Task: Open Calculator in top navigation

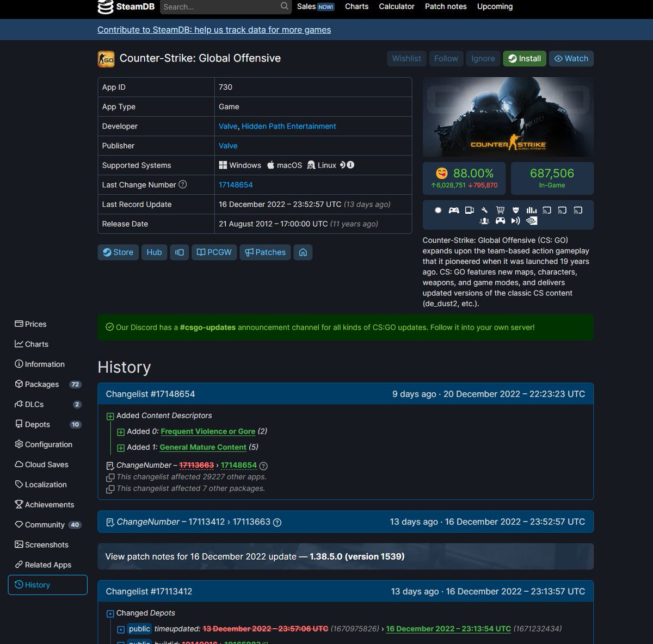Action: (397, 7)
